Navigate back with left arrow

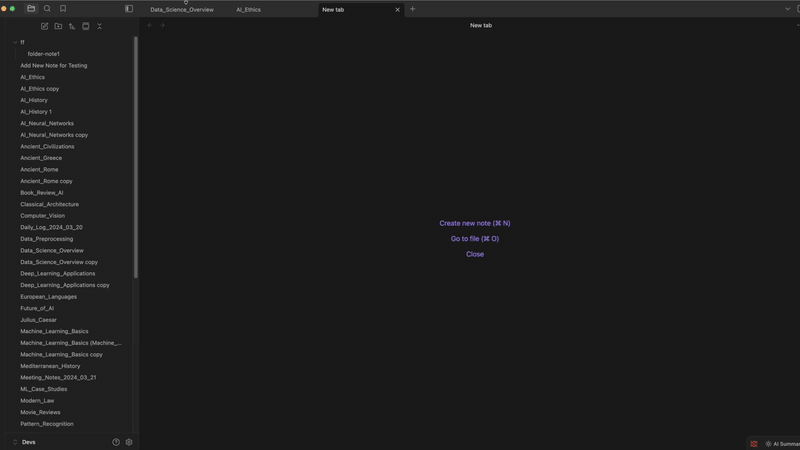pyautogui.click(x=150, y=25)
